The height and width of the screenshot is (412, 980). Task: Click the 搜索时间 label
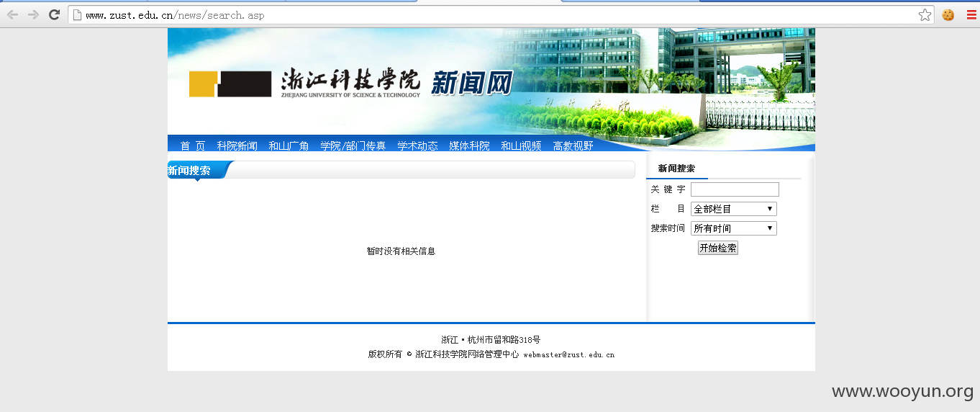pyautogui.click(x=668, y=228)
